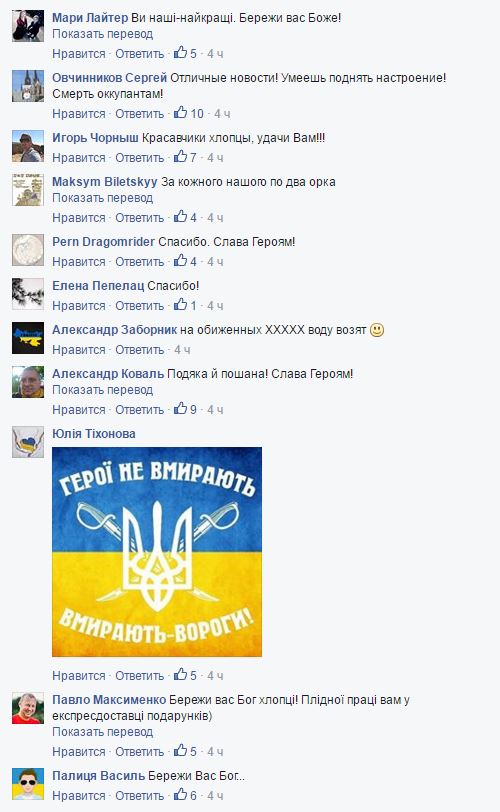Show the translation of Мари Лайтер's comment
Screen dimensions: 500x812
(102, 34)
